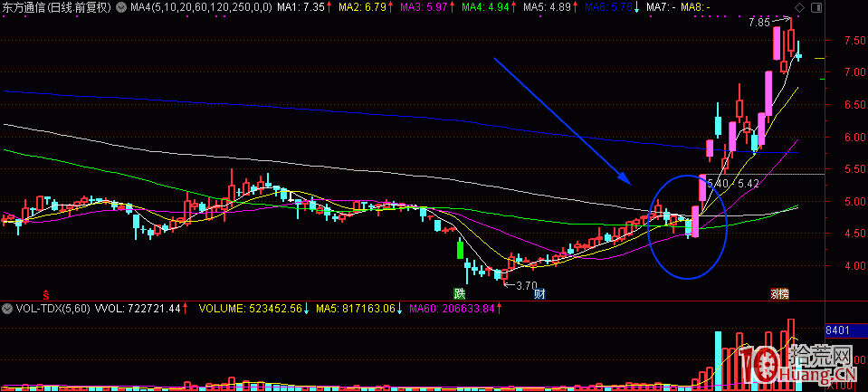
Task: Open the VOL-TDX indicator round arrow icon
Action: coord(6,309)
